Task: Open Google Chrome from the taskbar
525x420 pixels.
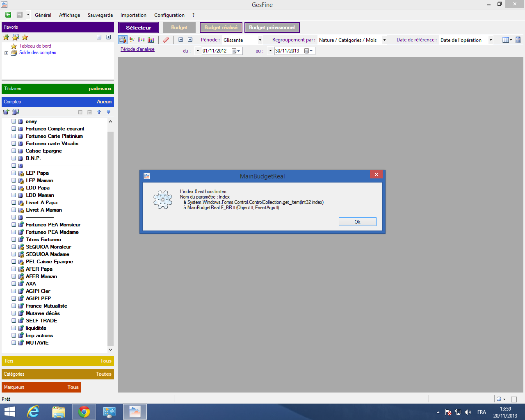Action: pyautogui.click(x=84, y=412)
